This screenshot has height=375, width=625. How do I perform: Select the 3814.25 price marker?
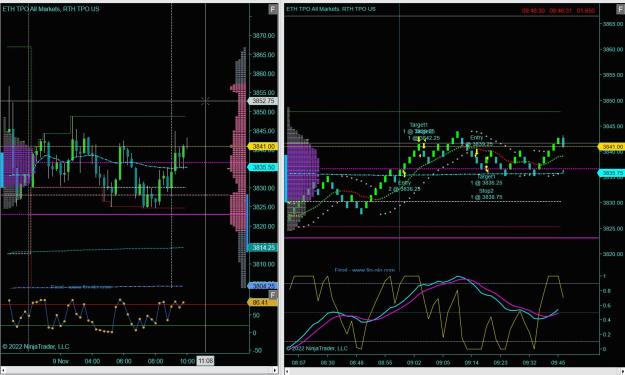pos(263,247)
